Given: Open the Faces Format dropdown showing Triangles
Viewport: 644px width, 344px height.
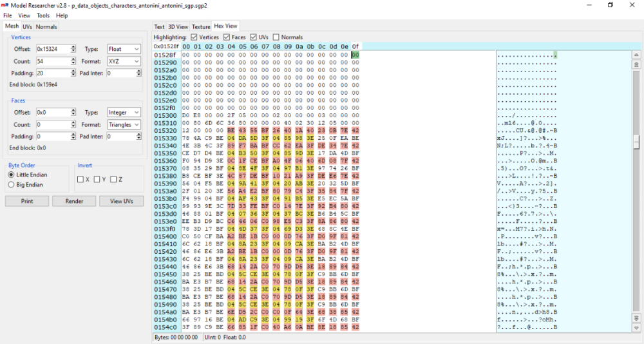Looking at the screenshot, I should [124, 124].
